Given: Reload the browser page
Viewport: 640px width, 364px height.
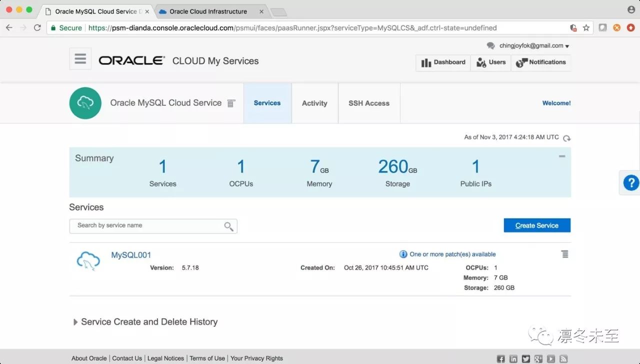Looking at the screenshot, I should pos(37,28).
